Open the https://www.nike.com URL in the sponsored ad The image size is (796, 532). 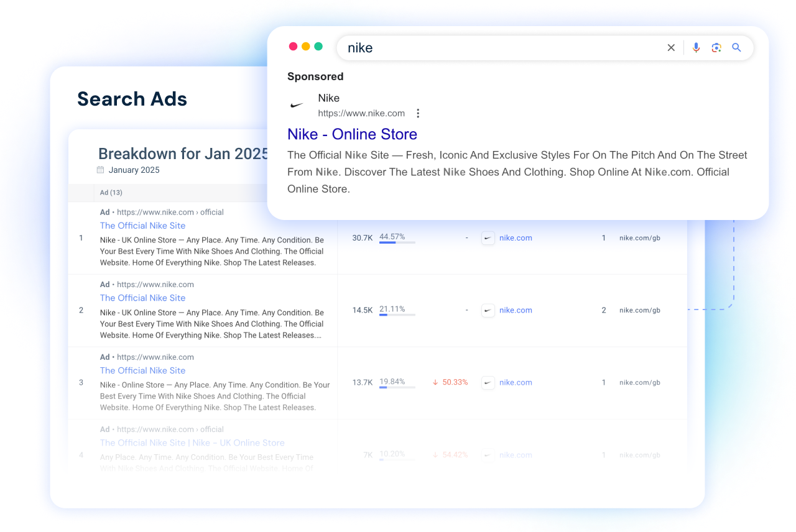[361, 113]
